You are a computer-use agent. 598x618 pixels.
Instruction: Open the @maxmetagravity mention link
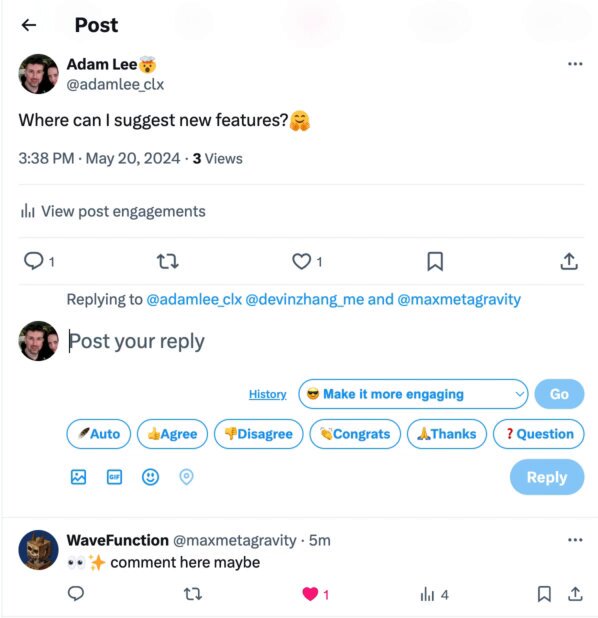pos(459,300)
